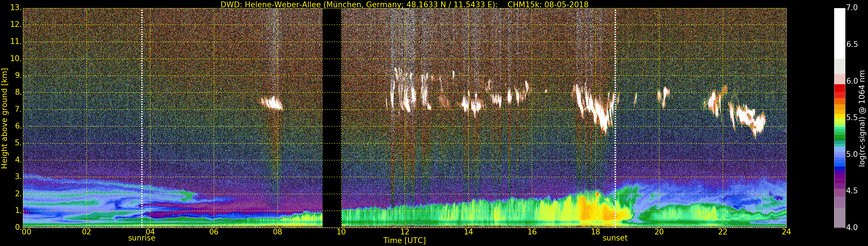Click the 12 tick label on the time axis
This screenshot has width=868, height=246.
(405, 232)
